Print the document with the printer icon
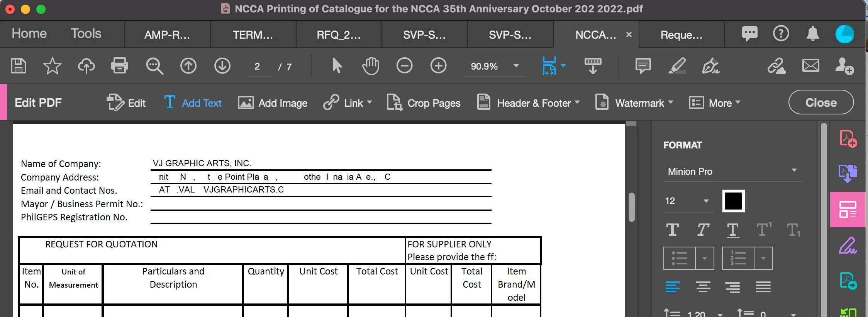This screenshot has height=317, width=868. tap(120, 66)
